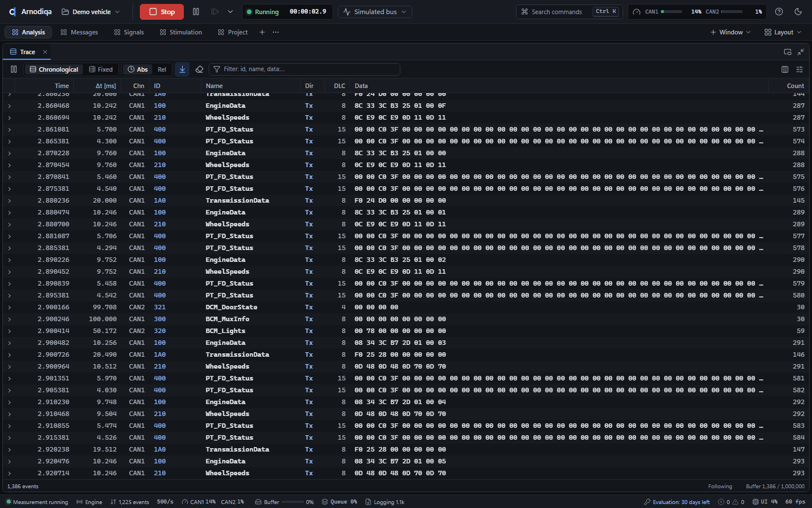Screen dimensions: 812x508
Task: Open the UI performance gear in status bar
Action: [x=756, y=502]
